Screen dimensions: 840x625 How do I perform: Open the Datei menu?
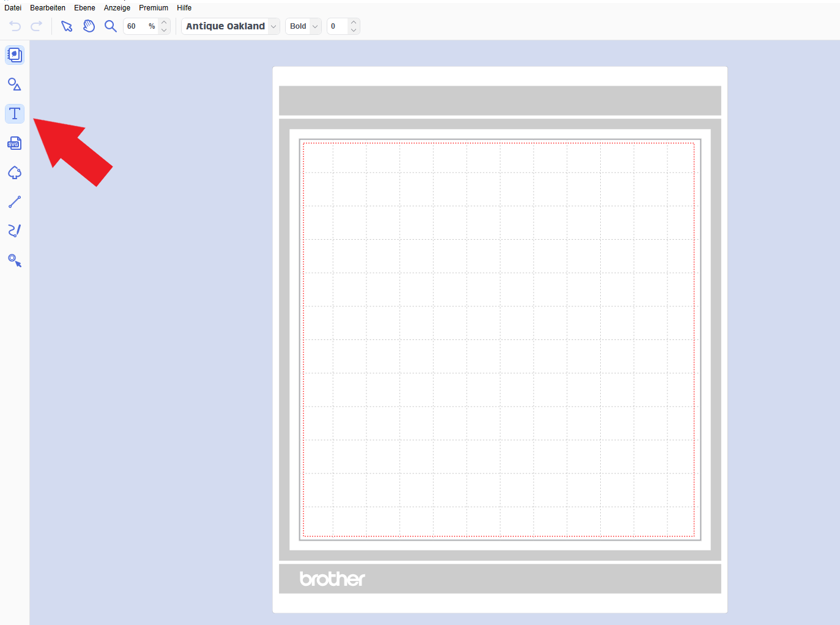pos(13,8)
